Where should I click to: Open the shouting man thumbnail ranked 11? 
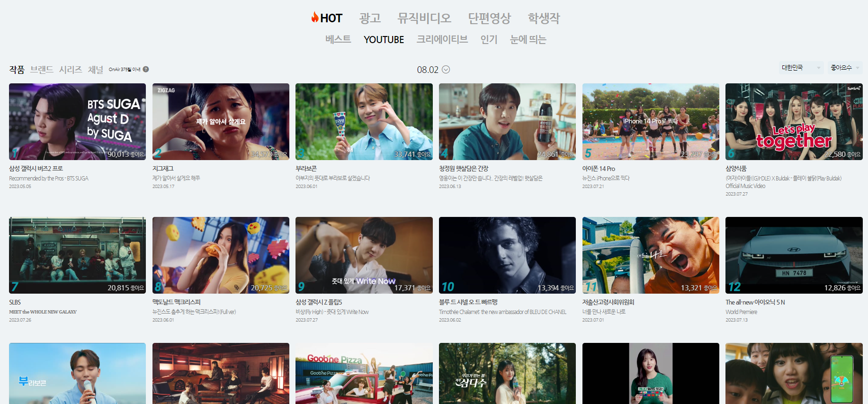point(651,255)
